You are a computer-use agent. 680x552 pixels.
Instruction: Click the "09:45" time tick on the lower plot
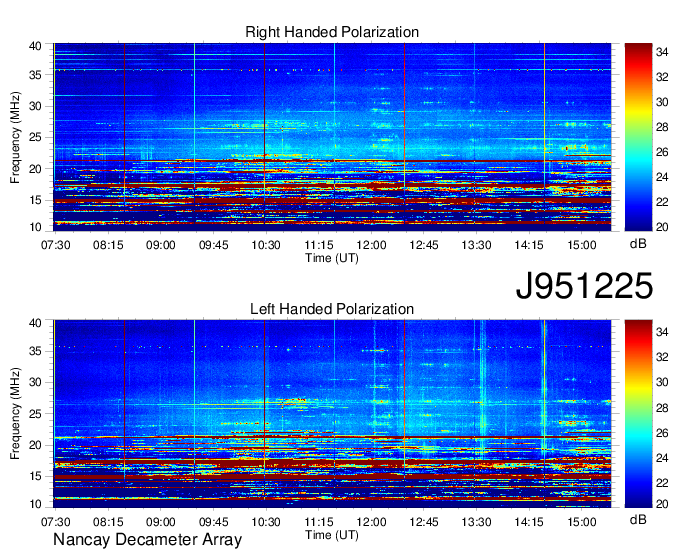213,522
